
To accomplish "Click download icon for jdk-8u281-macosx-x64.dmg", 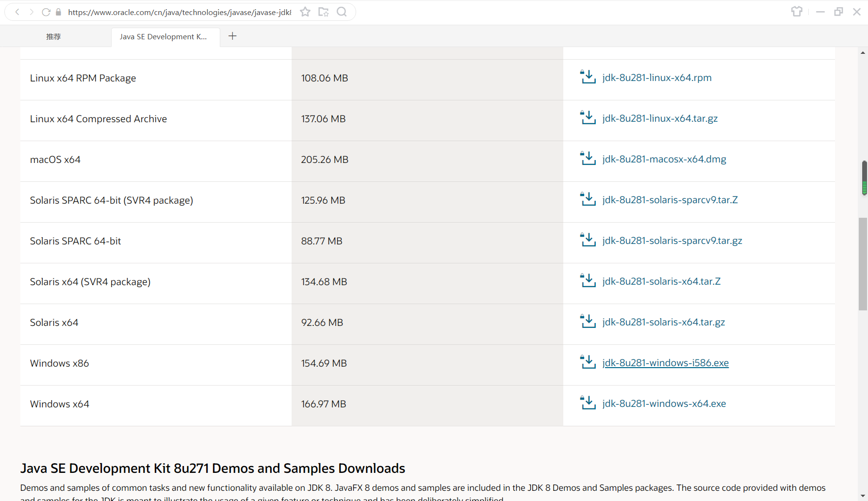I will pyautogui.click(x=588, y=158).
